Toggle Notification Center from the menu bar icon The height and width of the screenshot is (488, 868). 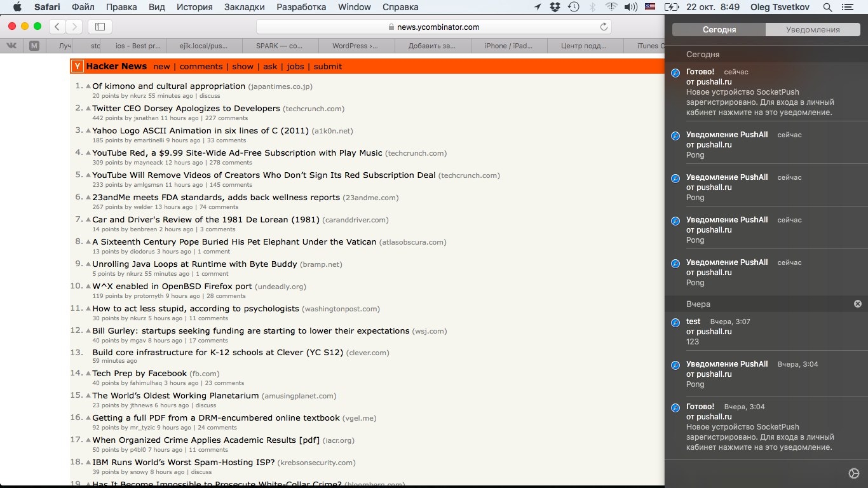(847, 7)
